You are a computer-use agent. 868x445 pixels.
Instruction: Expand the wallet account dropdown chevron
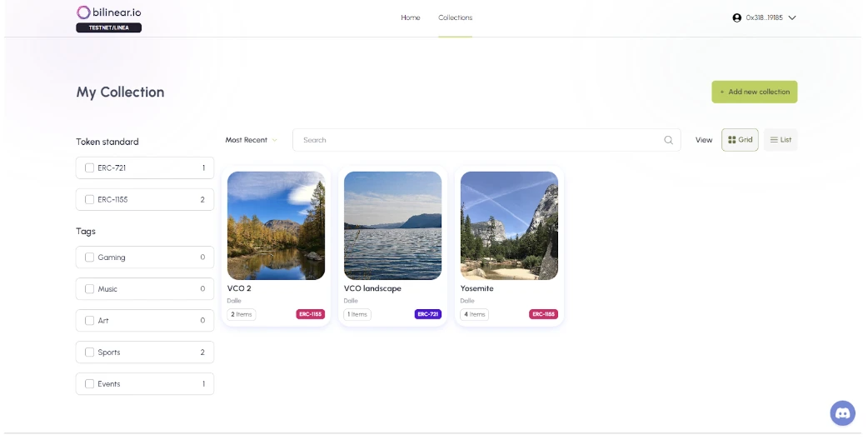(792, 17)
